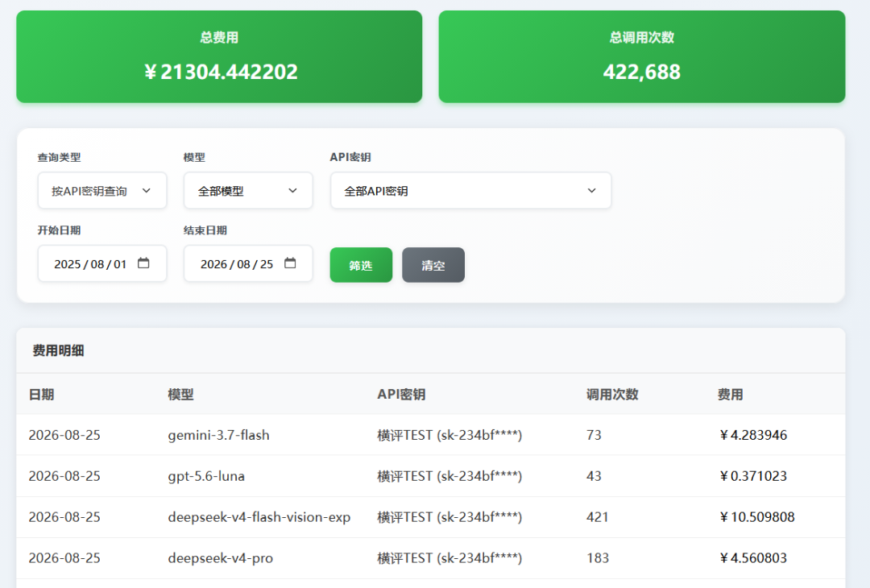Click the call count 183

coord(598,559)
